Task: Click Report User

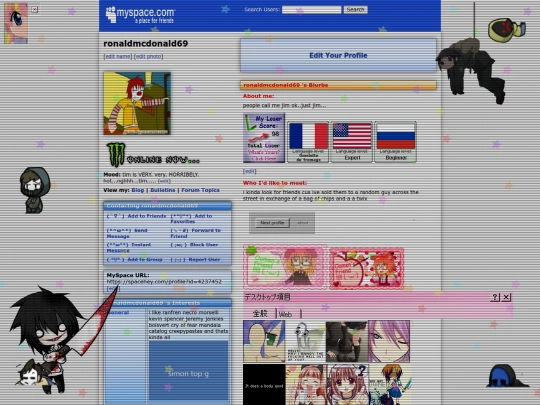Action: coord(195,260)
